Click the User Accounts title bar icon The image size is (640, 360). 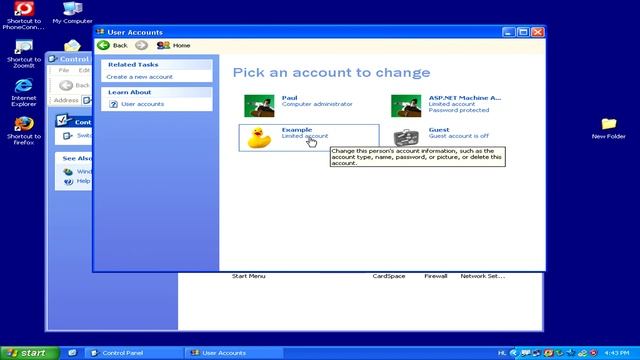[x=100, y=32]
